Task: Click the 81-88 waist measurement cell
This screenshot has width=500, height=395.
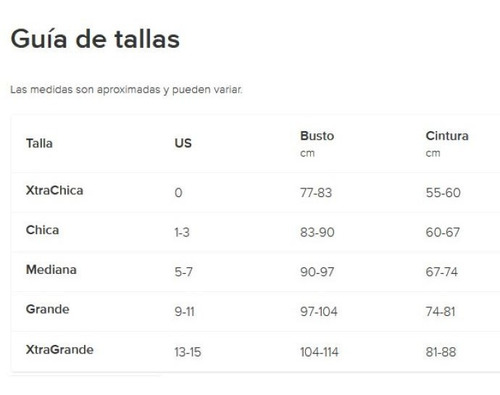Action: [441, 352]
